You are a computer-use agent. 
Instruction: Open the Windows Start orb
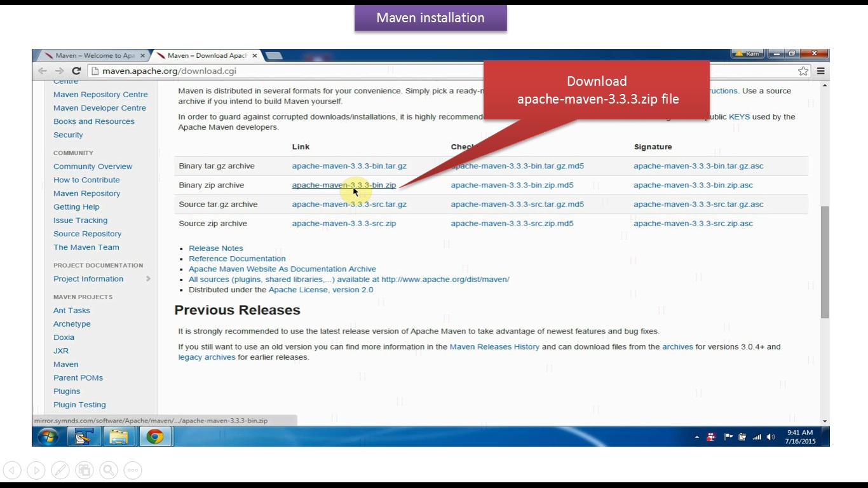pyautogui.click(x=48, y=437)
